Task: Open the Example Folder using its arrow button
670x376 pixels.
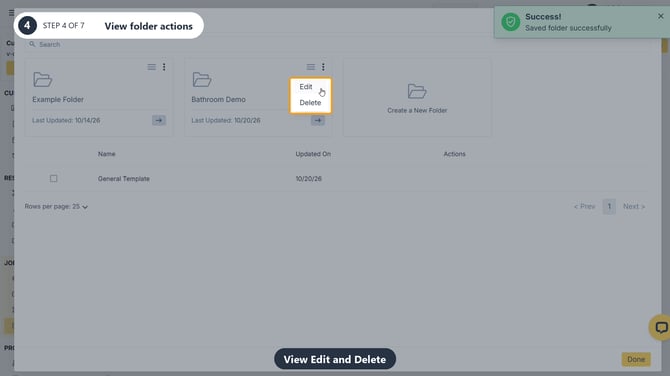Action: (x=159, y=120)
